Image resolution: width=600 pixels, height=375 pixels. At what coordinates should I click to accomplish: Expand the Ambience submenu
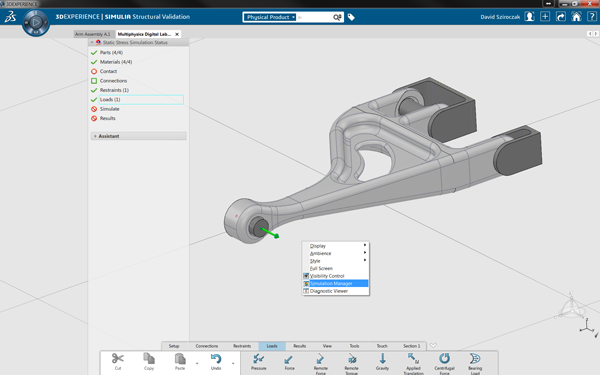(336, 253)
